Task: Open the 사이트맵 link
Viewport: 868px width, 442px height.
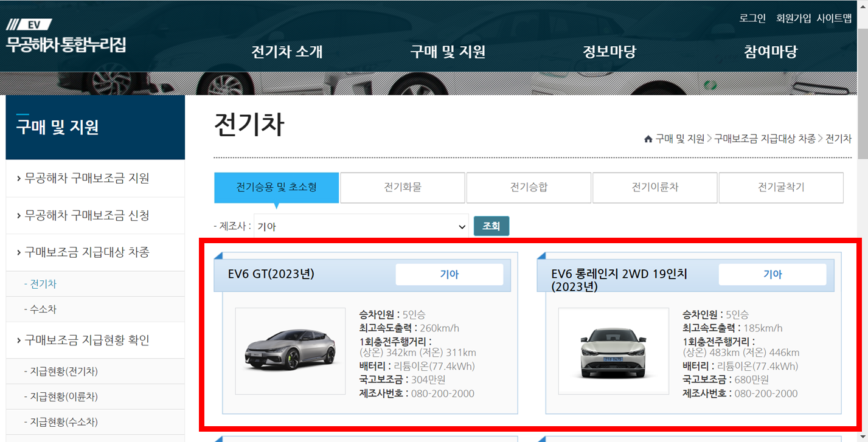Action: [x=834, y=18]
